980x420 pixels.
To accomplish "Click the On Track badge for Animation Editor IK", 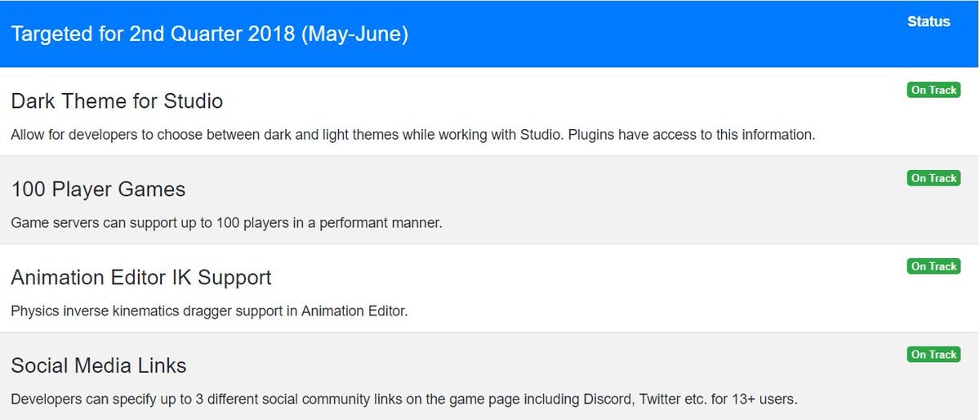I will [933, 266].
